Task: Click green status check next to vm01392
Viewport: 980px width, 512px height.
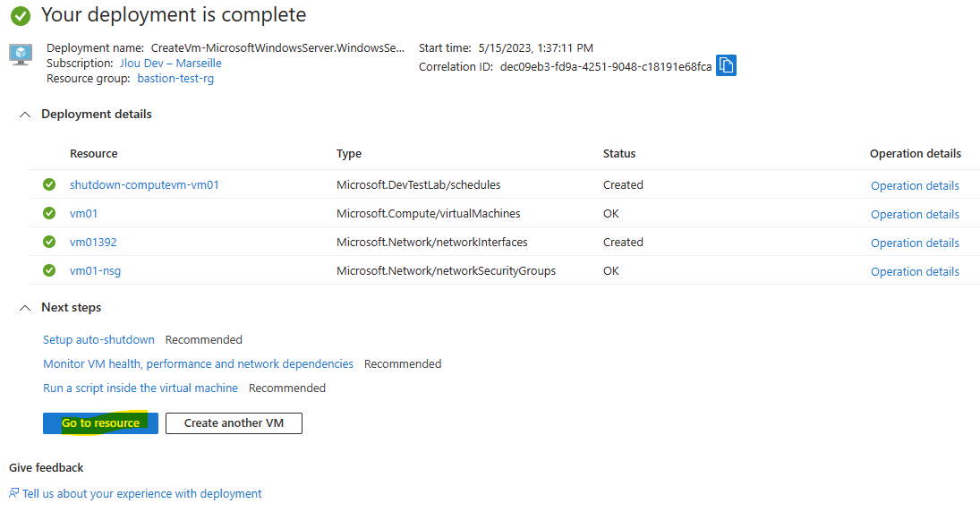Action: tap(48, 242)
